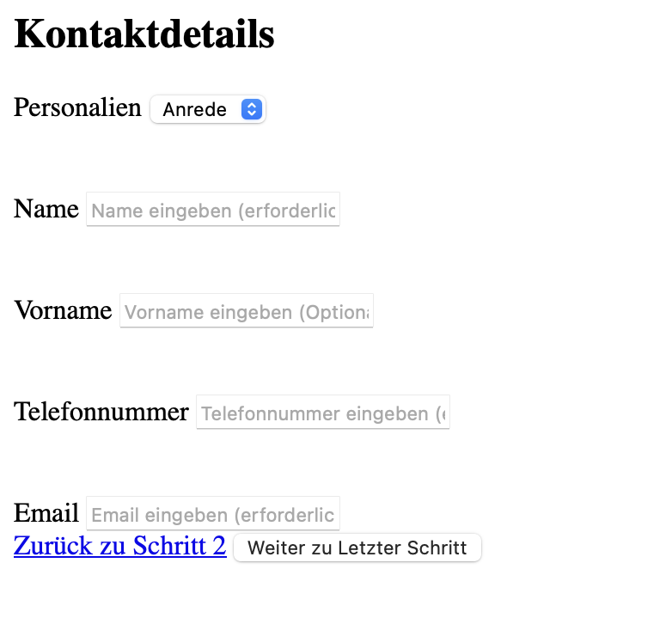The image size is (672, 618).
Task: Focus the Name input field
Action: click(213, 210)
